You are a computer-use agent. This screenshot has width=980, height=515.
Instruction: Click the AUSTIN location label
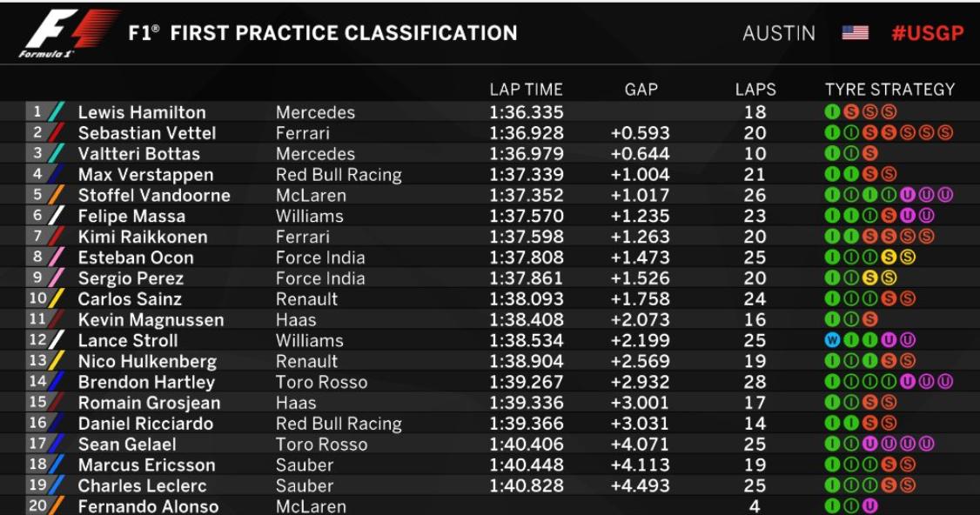779,33
